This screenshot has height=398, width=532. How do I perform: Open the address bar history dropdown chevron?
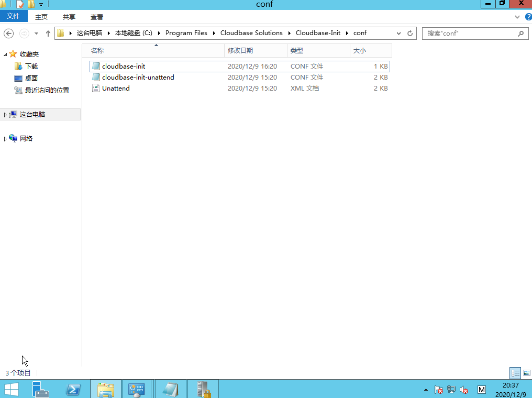click(398, 33)
